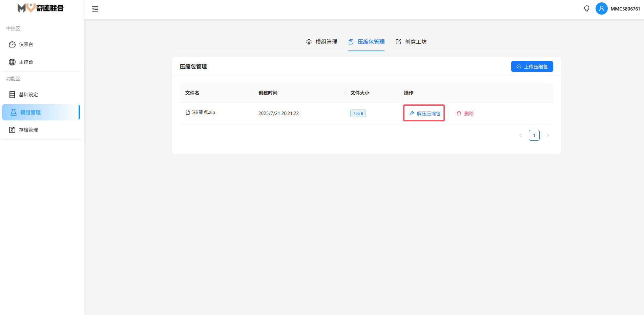Image resolution: width=644 pixels, height=315 pixels.
Task: Click the 5技能点.zip file name
Action: (x=203, y=113)
